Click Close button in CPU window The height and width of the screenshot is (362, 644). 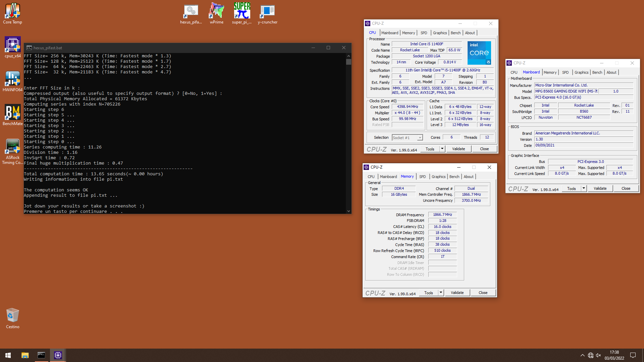pos(484,149)
